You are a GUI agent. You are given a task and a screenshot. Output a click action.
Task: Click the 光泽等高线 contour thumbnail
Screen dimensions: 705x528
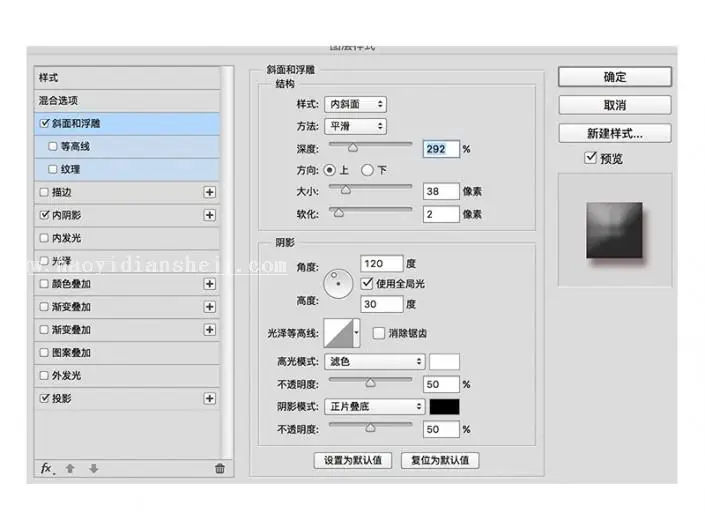pos(339,333)
